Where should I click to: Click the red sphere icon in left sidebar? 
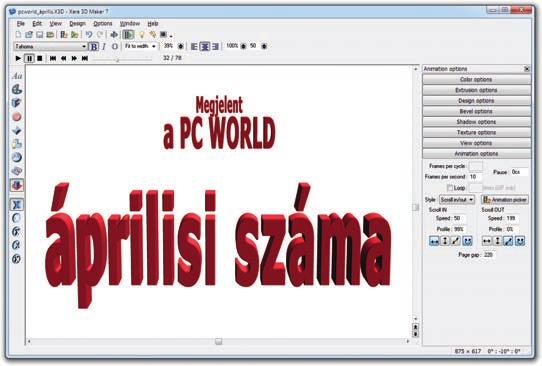pyautogui.click(x=17, y=117)
